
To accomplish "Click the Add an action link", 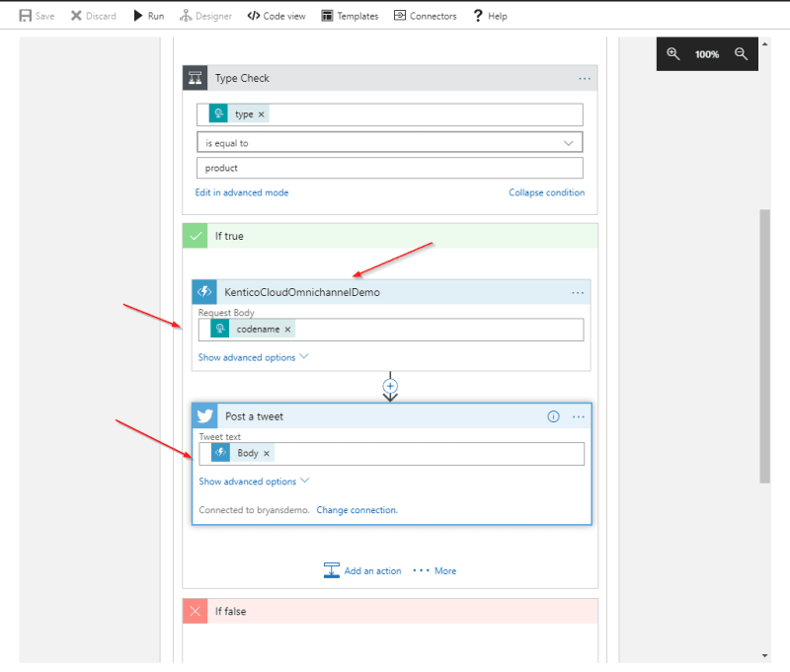I will (x=373, y=570).
